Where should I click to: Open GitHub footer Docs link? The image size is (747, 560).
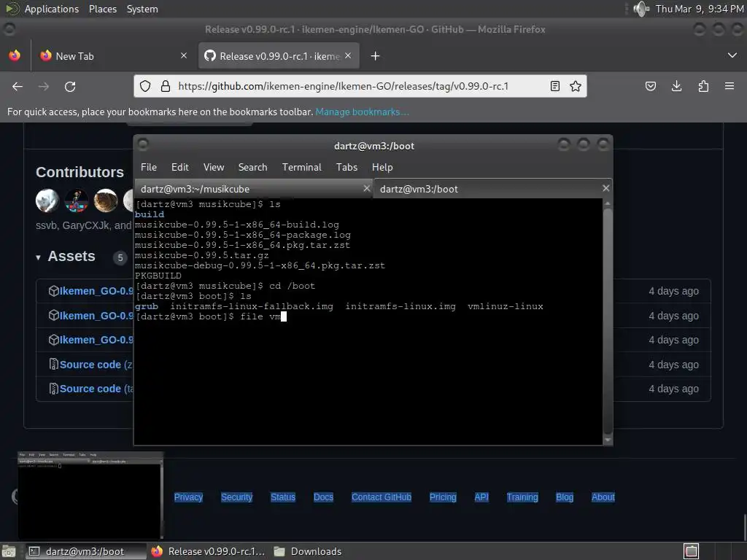323,497
